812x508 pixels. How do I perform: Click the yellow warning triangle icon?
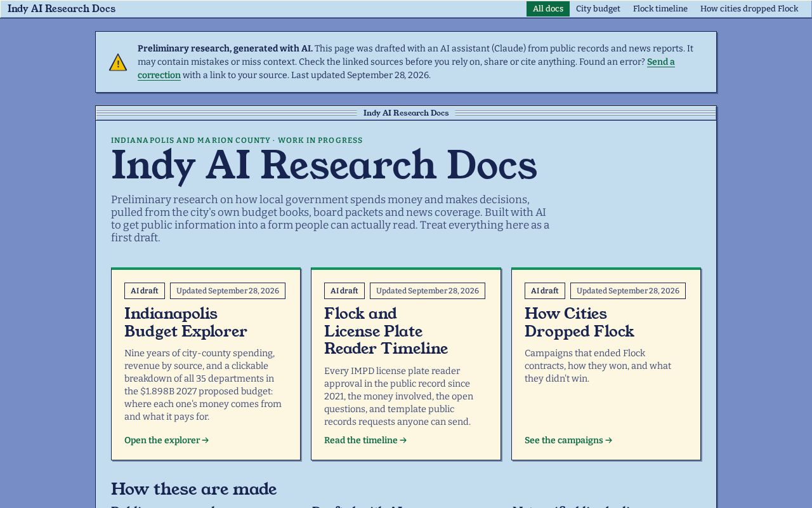point(118,62)
